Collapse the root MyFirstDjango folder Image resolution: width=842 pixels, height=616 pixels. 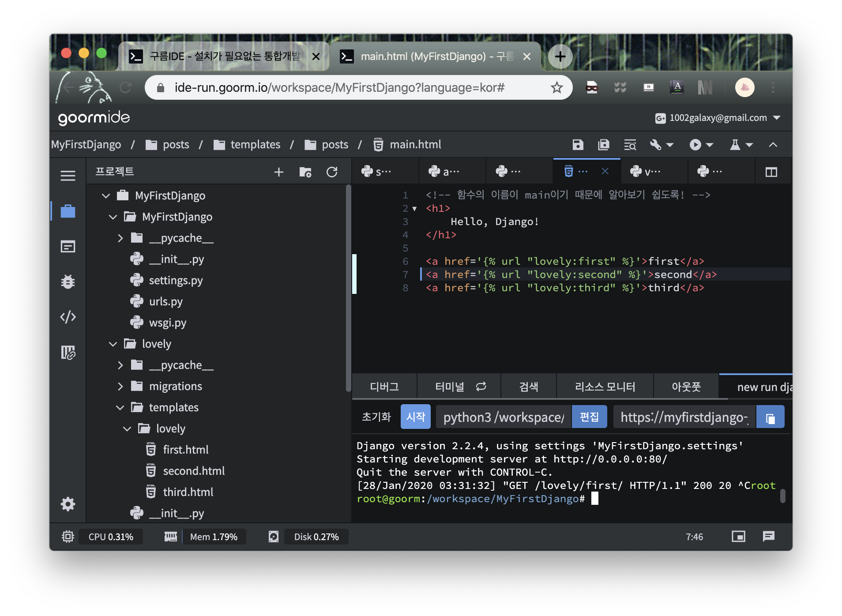(106, 195)
